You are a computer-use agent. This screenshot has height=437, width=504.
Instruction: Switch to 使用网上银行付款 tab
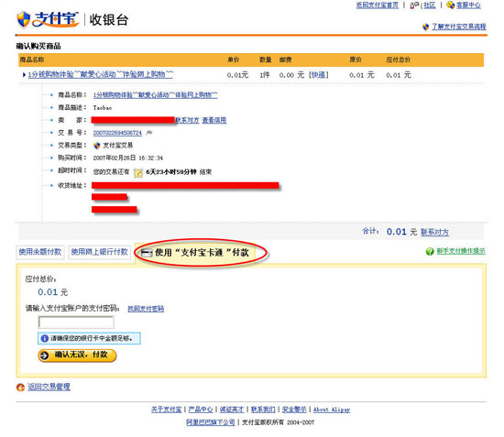[99, 252]
